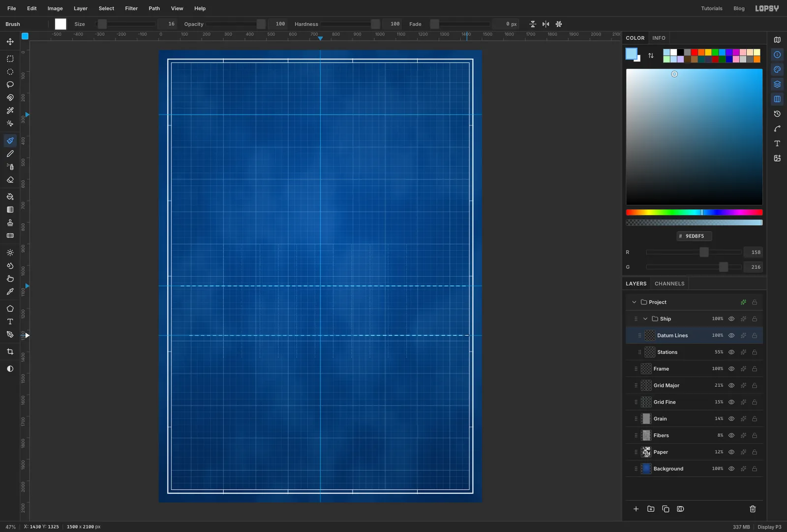Viewport: 787px width, 532px height.
Task: Select the Grain layer row
Action: tap(695, 419)
